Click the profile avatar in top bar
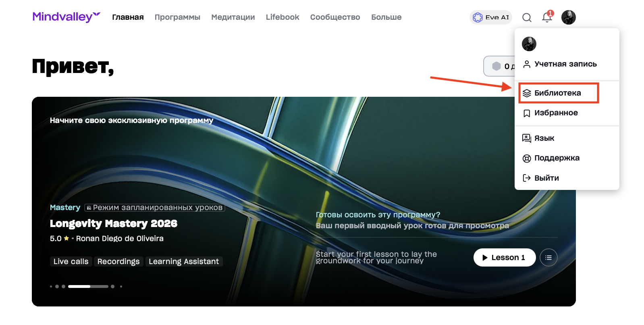This screenshot has width=644, height=325. click(569, 17)
